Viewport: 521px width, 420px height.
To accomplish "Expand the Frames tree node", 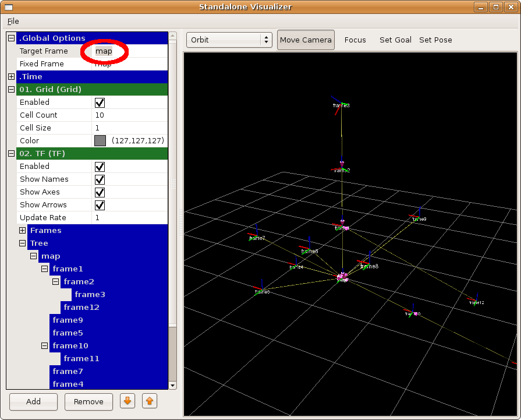I will (x=22, y=231).
